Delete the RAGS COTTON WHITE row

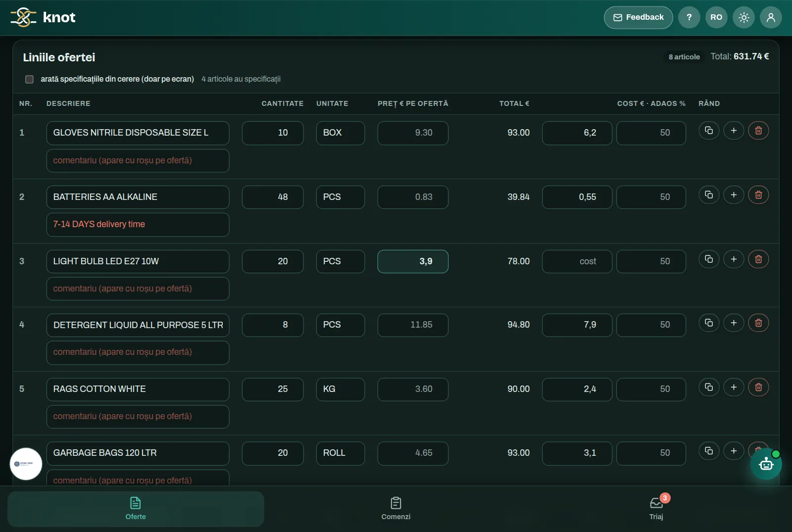[x=758, y=387]
